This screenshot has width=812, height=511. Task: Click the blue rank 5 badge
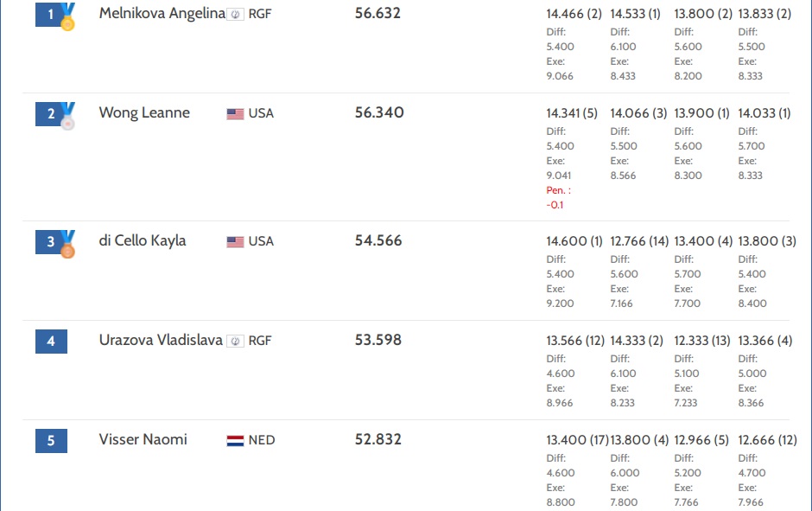pos(51,440)
